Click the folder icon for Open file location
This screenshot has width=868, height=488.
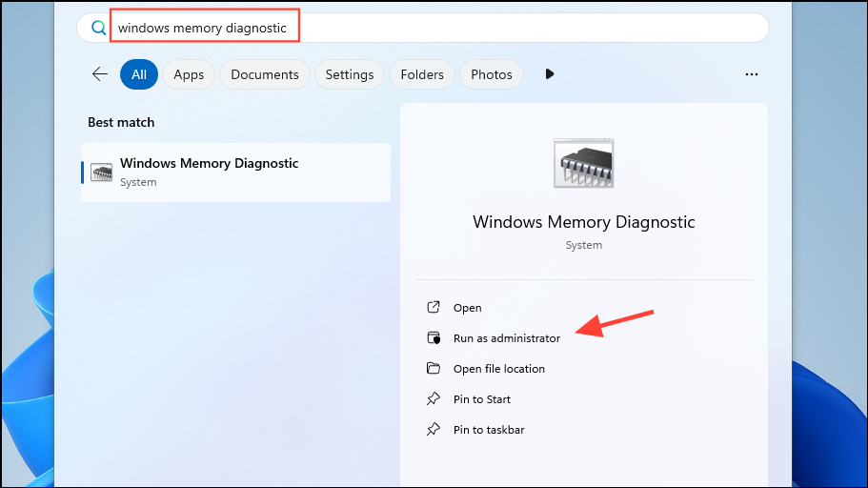click(x=434, y=368)
